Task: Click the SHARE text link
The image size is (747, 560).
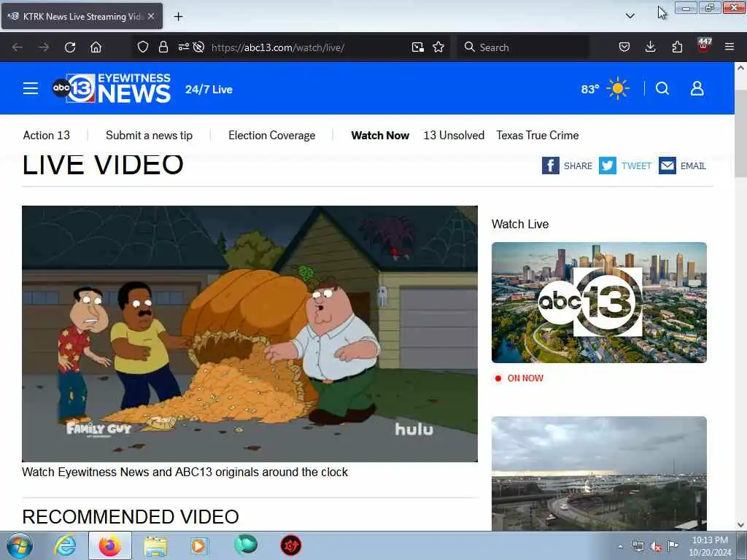Action: 578,166
